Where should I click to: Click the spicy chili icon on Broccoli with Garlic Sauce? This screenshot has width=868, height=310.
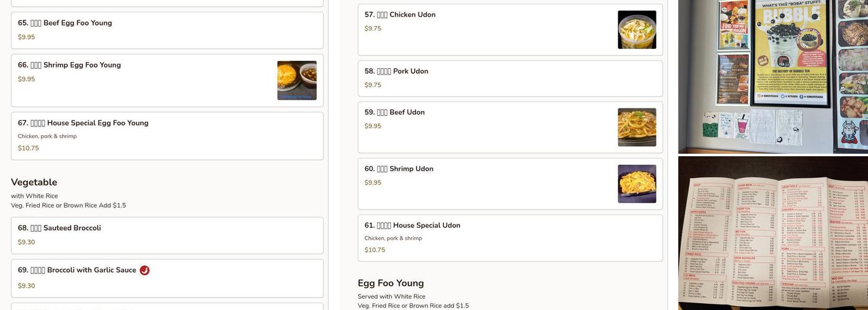(x=144, y=270)
